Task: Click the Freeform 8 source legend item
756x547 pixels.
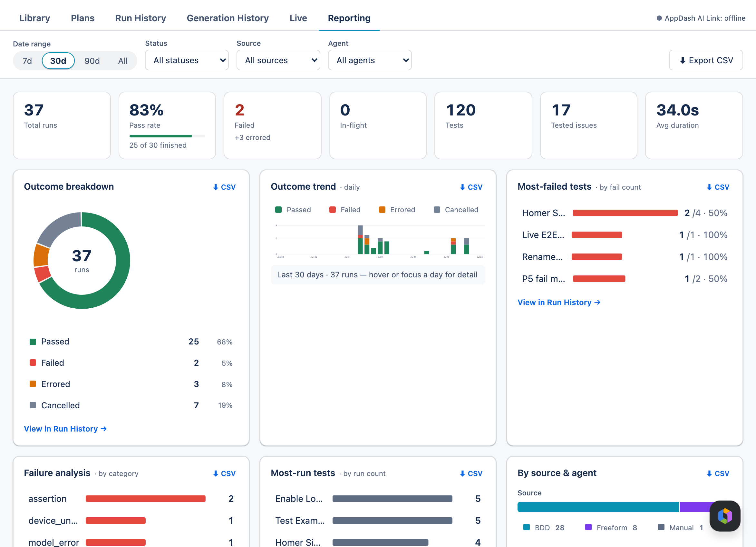Action: point(611,528)
